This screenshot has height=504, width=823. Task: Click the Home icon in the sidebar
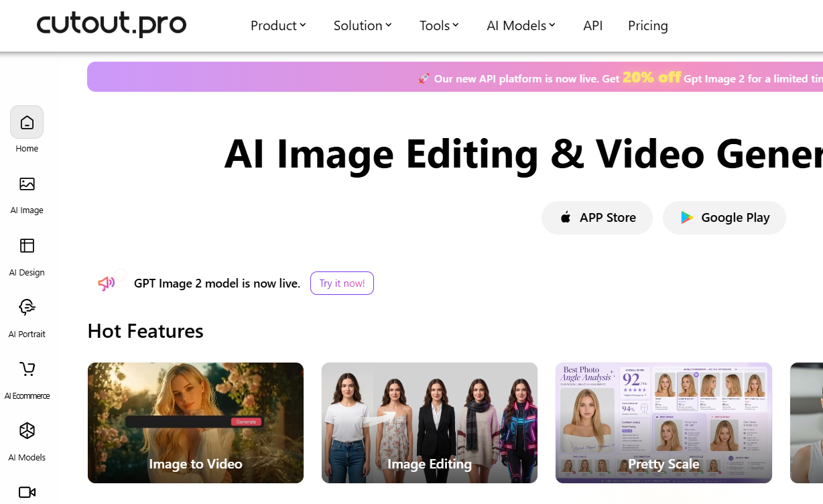(x=27, y=122)
